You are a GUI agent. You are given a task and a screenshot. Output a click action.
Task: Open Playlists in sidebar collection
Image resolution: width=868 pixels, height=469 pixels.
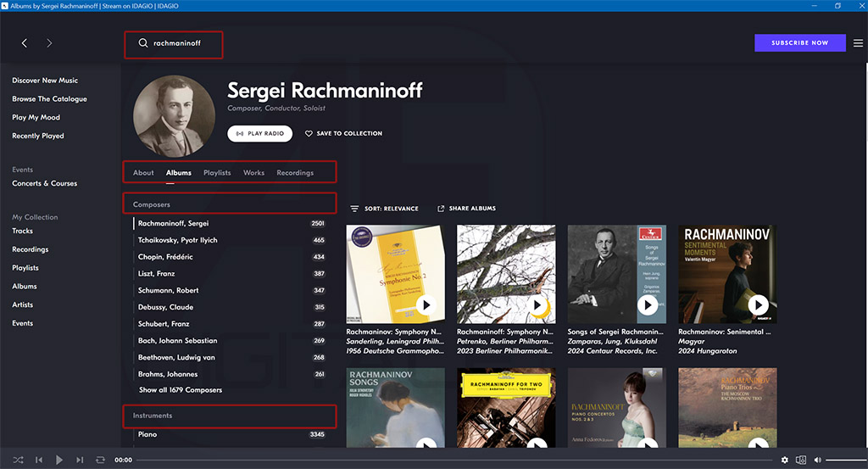[x=25, y=267]
